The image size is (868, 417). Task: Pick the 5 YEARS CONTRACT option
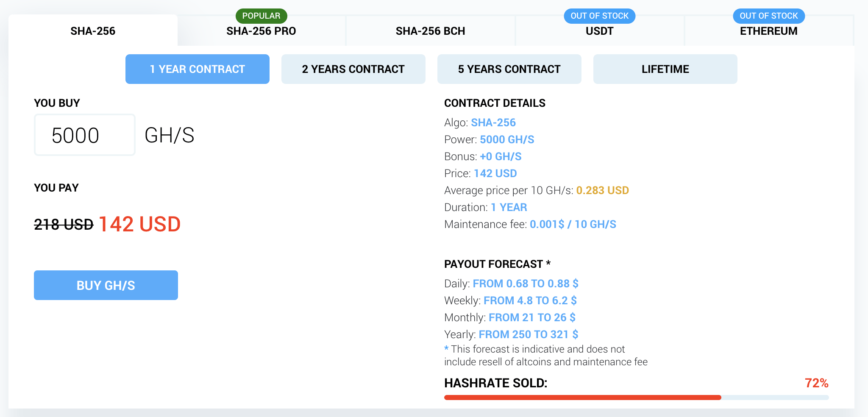[509, 69]
